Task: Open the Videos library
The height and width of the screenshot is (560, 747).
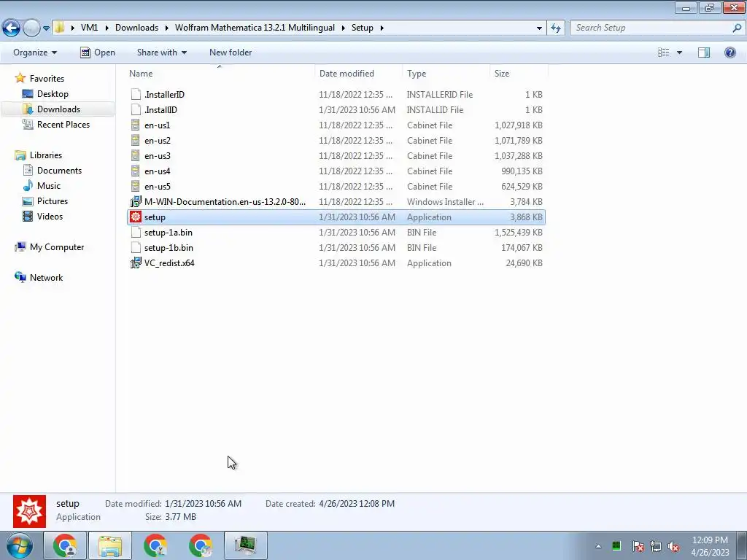Action: [x=50, y=216]
